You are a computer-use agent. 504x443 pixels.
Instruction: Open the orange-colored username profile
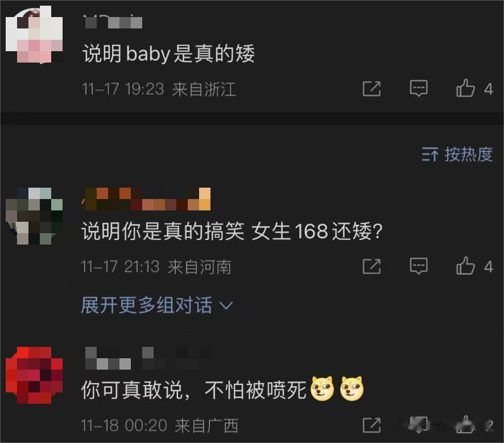[146, 199]
